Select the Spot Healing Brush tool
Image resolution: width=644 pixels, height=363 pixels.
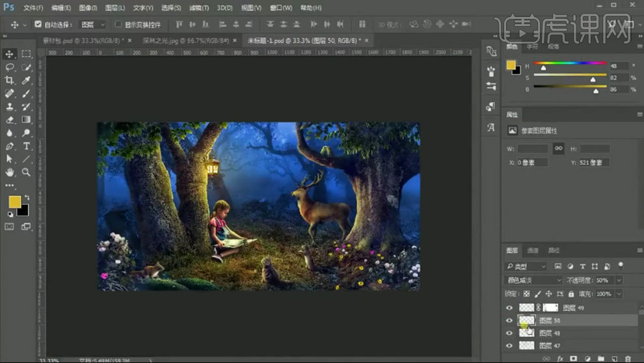coord(9,93)
